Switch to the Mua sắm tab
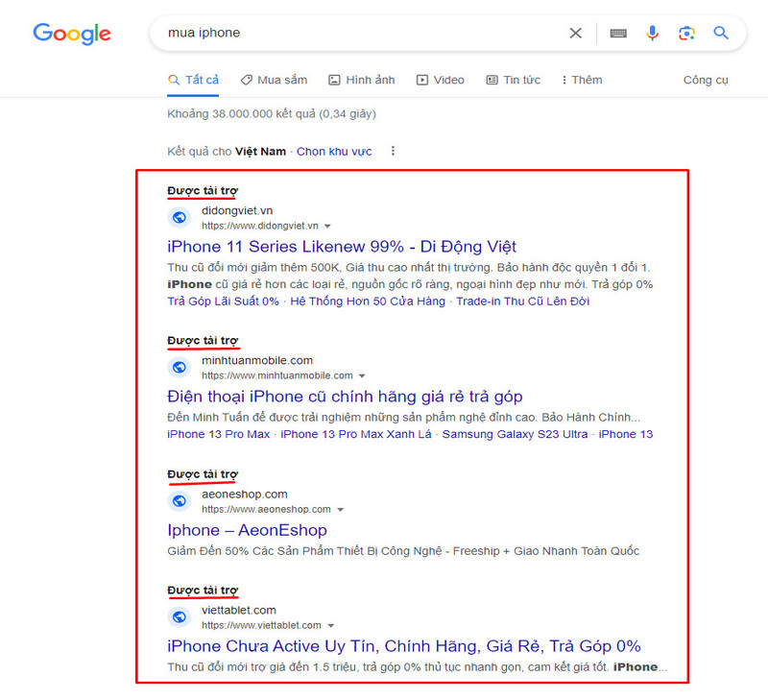This screenshot has height=700, width=768. [x=274, y=80]
